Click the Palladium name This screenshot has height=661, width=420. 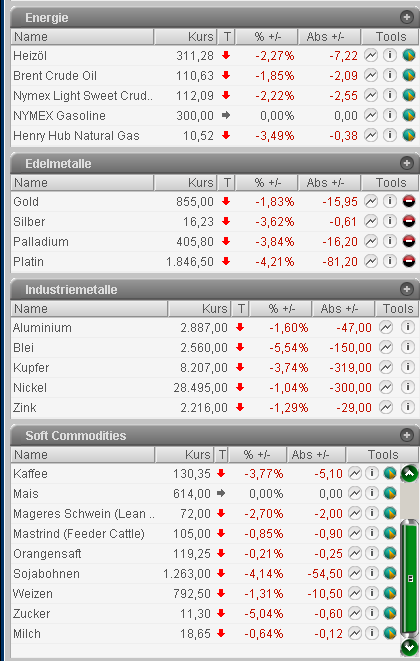[x=40, y=242]
